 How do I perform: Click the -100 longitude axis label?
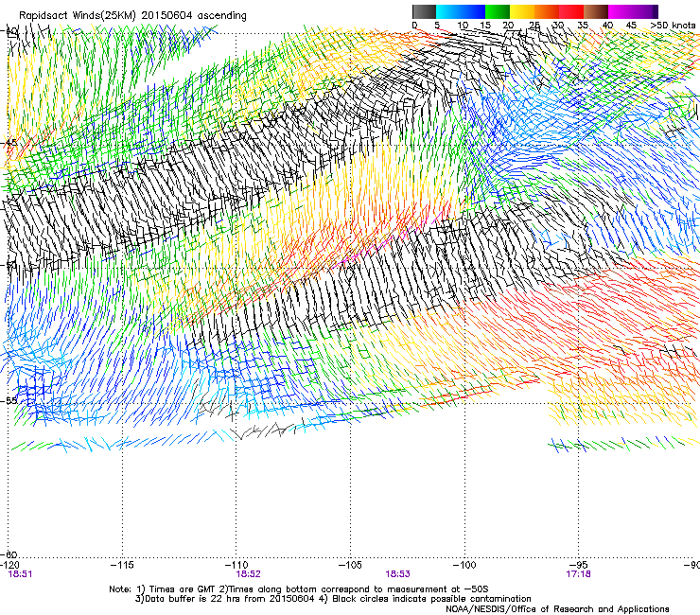coord(464,565)
